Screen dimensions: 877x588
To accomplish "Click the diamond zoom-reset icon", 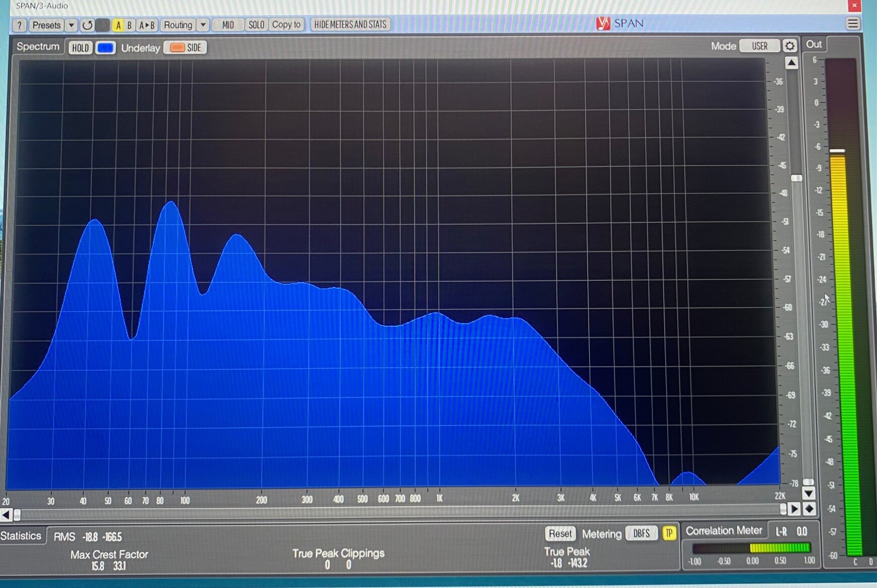I will [x=809, y=509].
